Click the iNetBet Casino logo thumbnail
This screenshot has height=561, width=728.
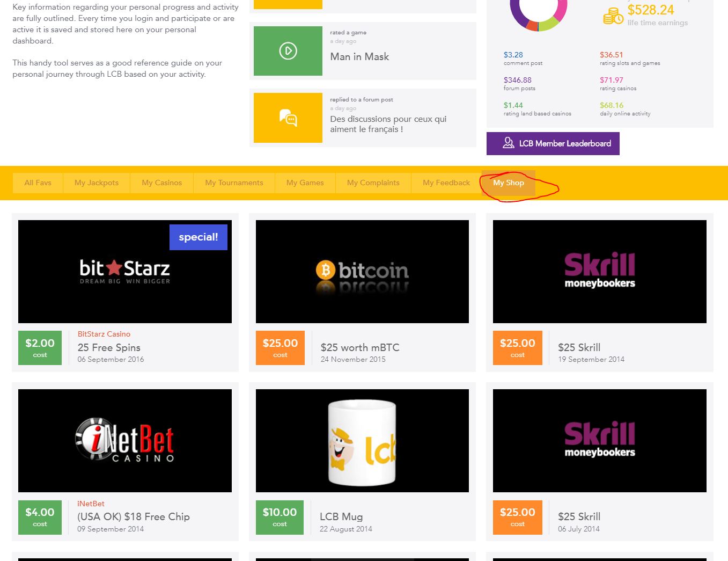point(125,441)
